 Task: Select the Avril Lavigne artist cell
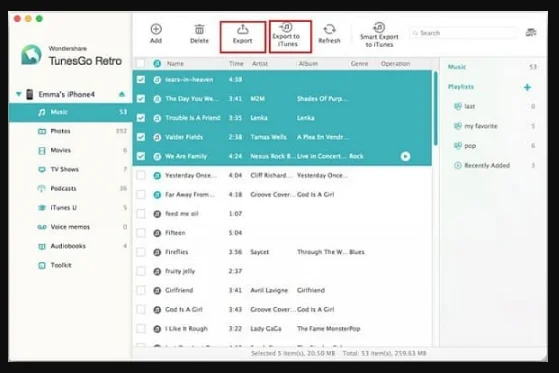(269, 290)
